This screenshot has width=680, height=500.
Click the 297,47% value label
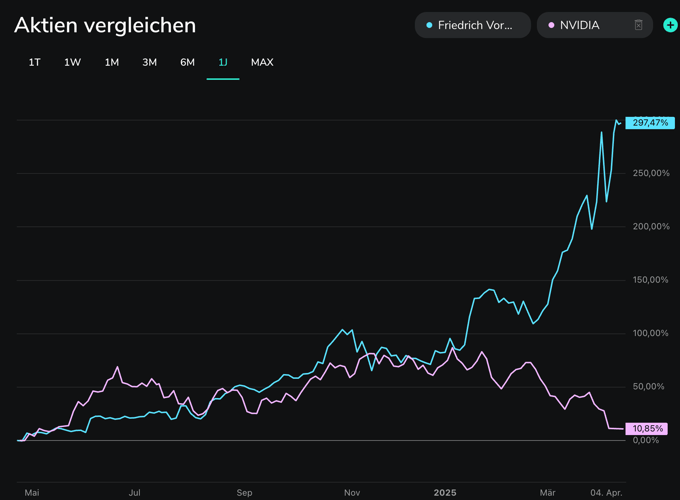tap(650, 123)
